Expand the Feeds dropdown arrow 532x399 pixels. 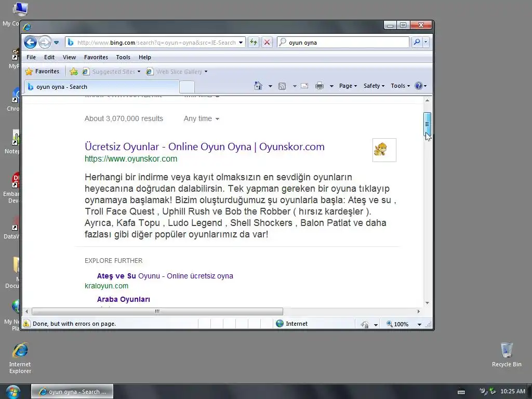tap(295, 86)
